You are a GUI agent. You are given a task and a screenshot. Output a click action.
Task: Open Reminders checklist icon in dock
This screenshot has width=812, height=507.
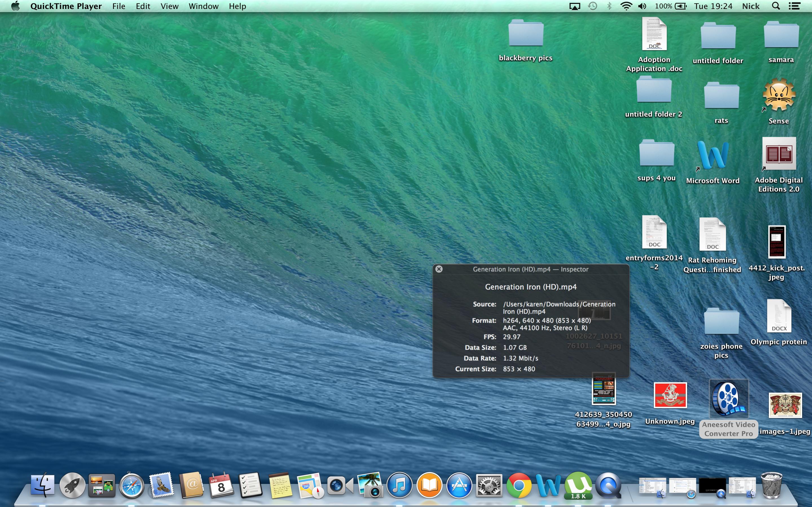tap(250, 485)
